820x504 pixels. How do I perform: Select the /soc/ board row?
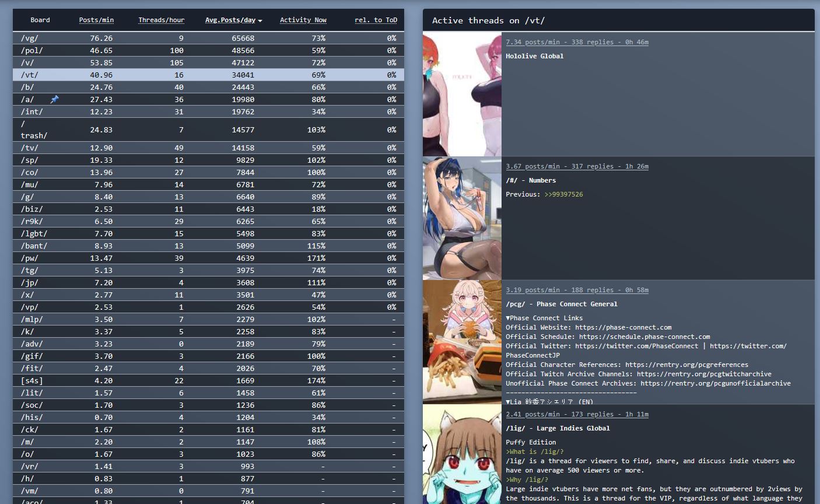coord(208,405)
